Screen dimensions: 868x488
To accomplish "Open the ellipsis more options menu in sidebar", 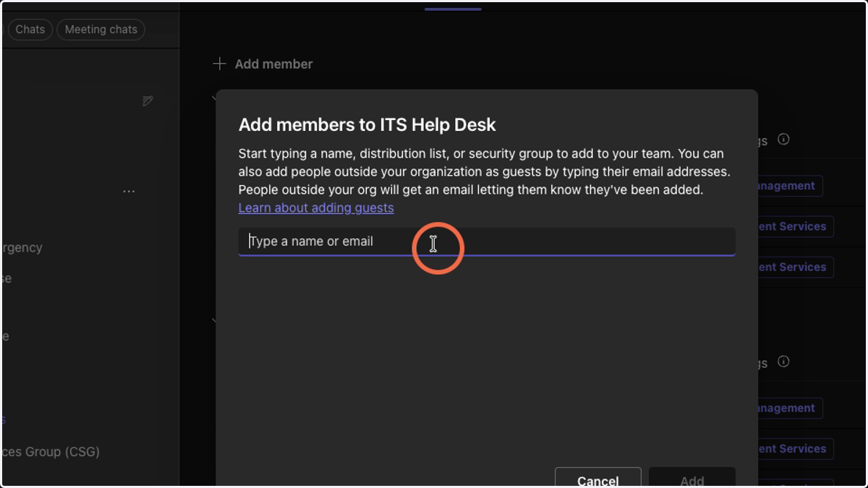I will pos(129,192).
